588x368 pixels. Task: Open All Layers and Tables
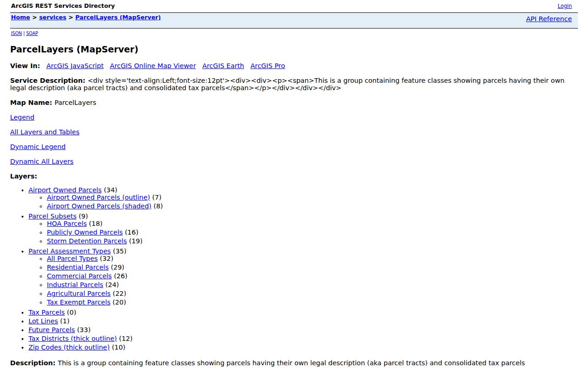[45, 132]
